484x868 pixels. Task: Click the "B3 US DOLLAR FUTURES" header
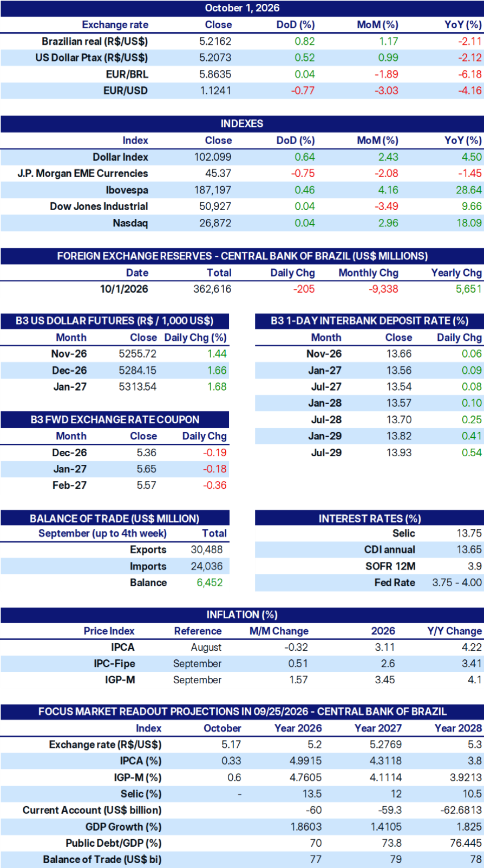point(114,321)
